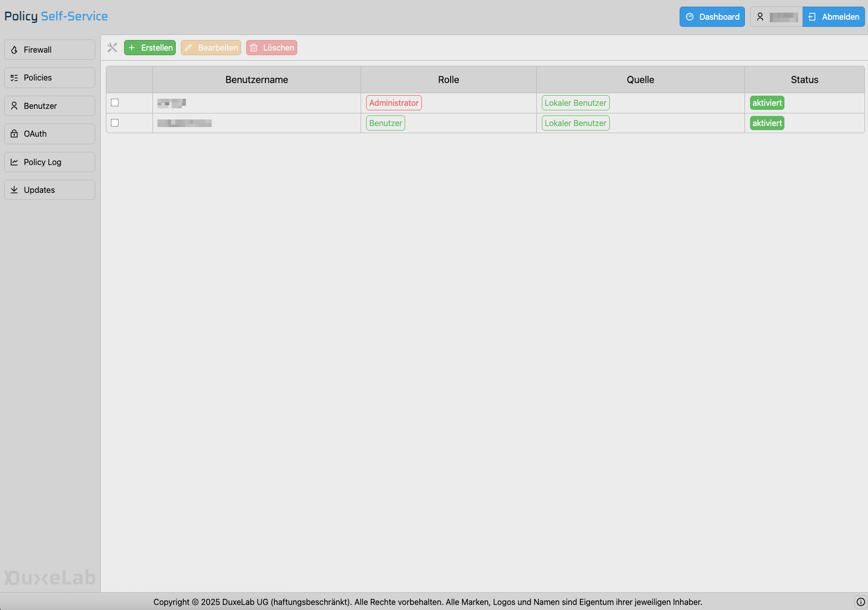Log out using the Abmelden button
Image resolution: width=868 pixels, height=610 pixels.
click(833, 17)
